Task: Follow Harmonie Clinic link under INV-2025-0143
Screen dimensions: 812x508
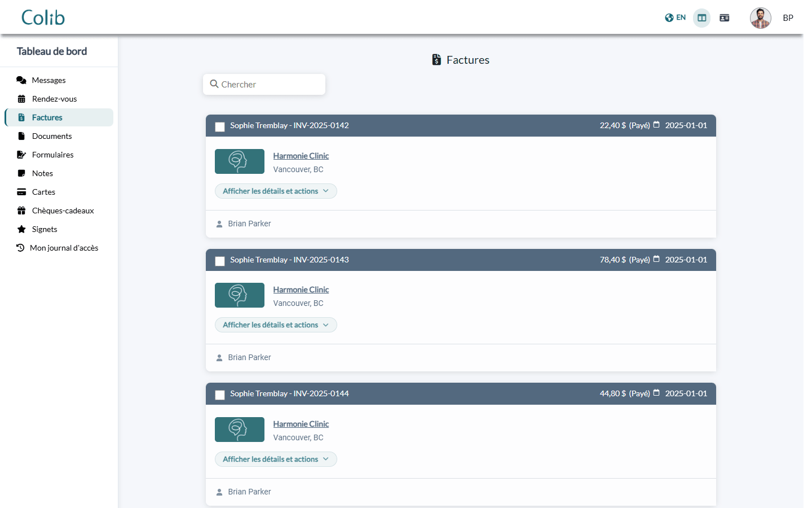Action: pos(301,290)
